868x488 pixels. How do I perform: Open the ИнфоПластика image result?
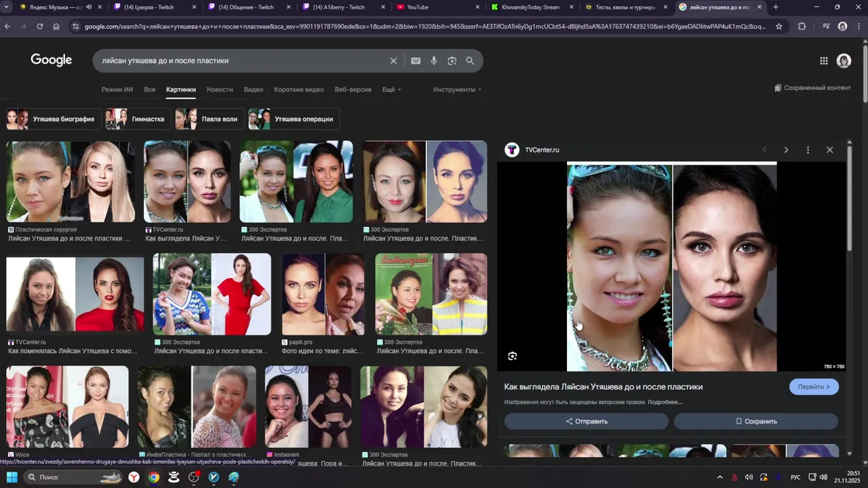coord(197,407)
